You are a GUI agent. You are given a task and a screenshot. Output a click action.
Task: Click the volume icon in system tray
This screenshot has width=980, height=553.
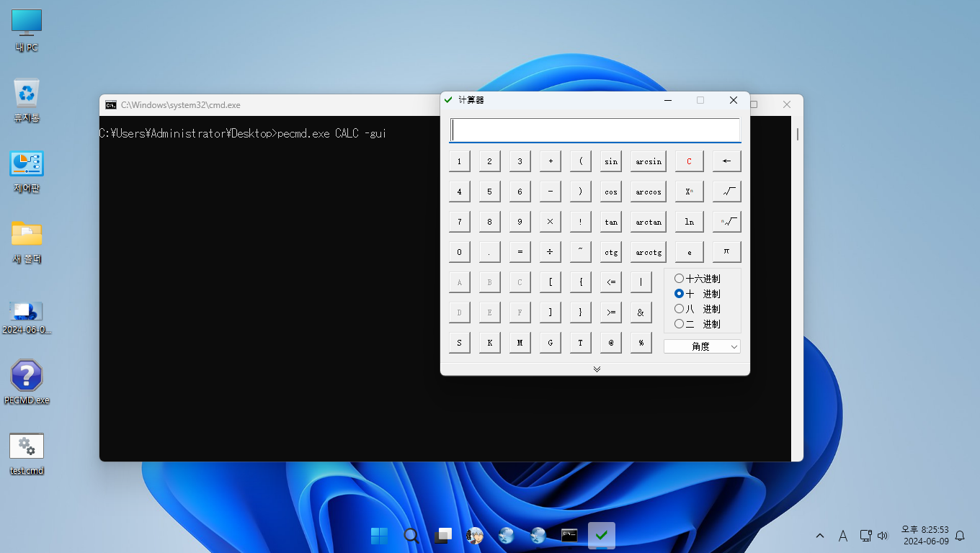tap(883, 536)
